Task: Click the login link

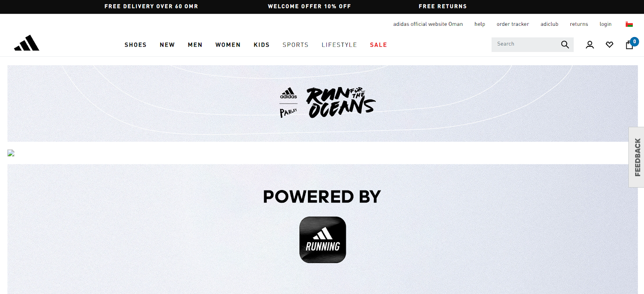Action: pos(605,24)
